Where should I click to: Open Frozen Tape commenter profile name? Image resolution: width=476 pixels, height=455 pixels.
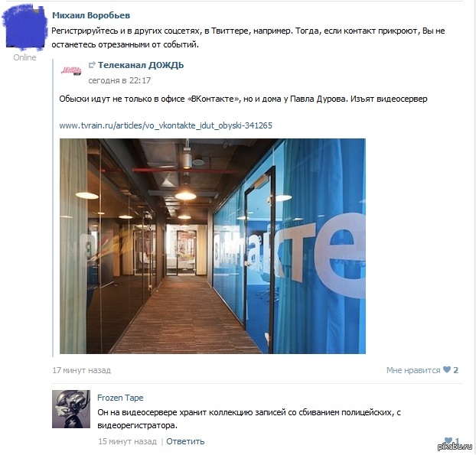pyautogui.click(x=120, y=398)
